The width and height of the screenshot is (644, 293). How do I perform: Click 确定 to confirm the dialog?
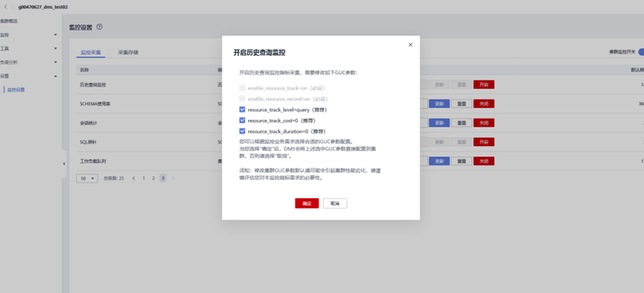click(x=307, y=204)
